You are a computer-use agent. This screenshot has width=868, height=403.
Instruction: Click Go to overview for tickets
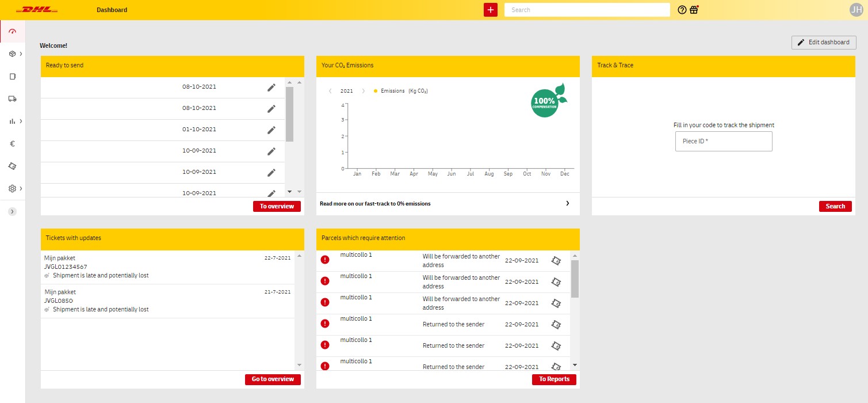coord(273,379)
